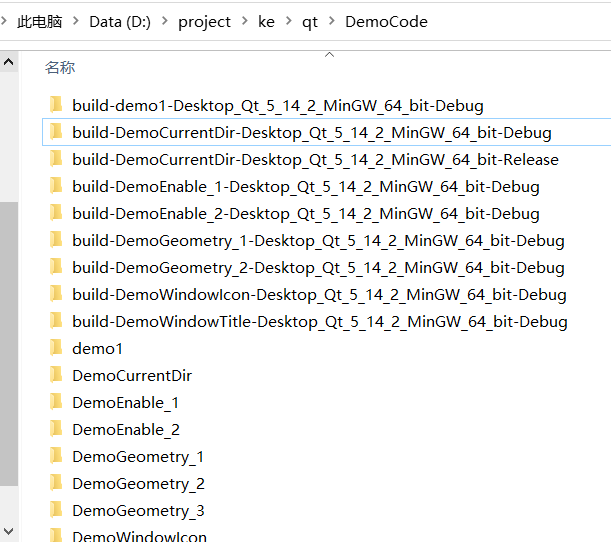Navigate to project folder in breadcrumb
Image resolution: width=611 pixels, height=549 pixels.
[205, 22]
